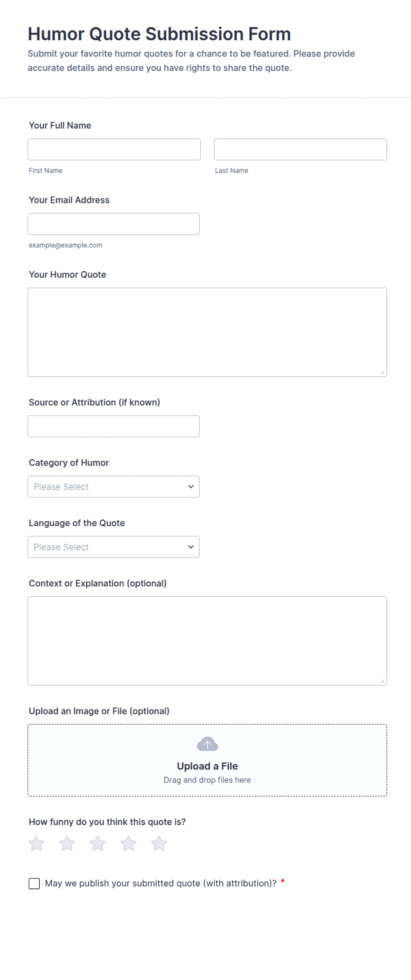Click the Upload a File area
The width and height of the screenshot is (411, 980).
207,760
